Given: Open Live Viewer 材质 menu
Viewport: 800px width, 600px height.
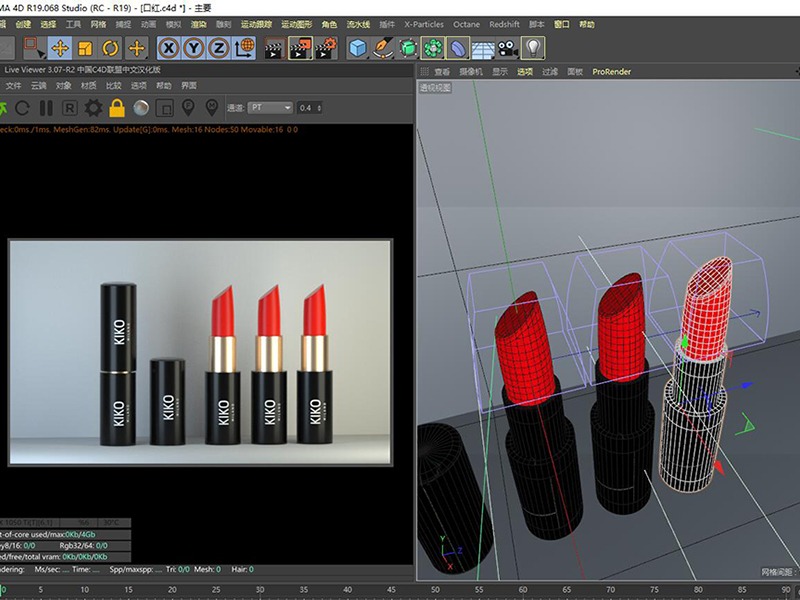Looking at the screenshot, I should pos(88,85).
